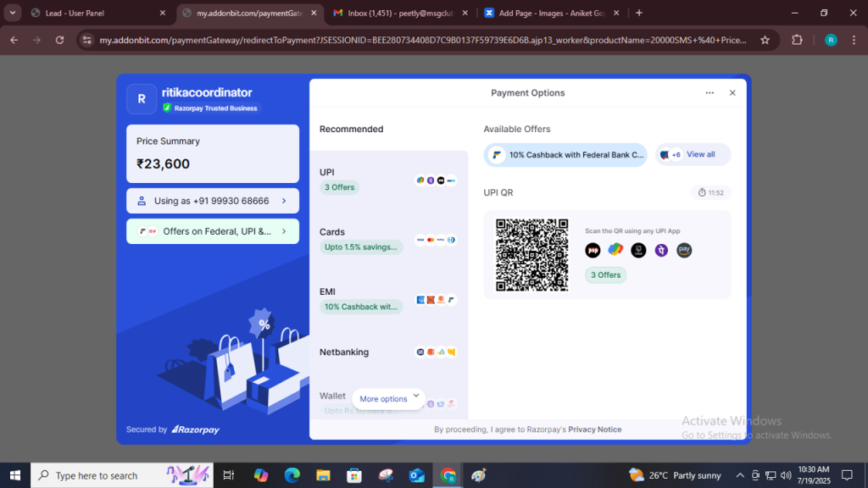Select the Cards payment method
The width and height of the screenshot is (868, 488).
coord(388,240)
